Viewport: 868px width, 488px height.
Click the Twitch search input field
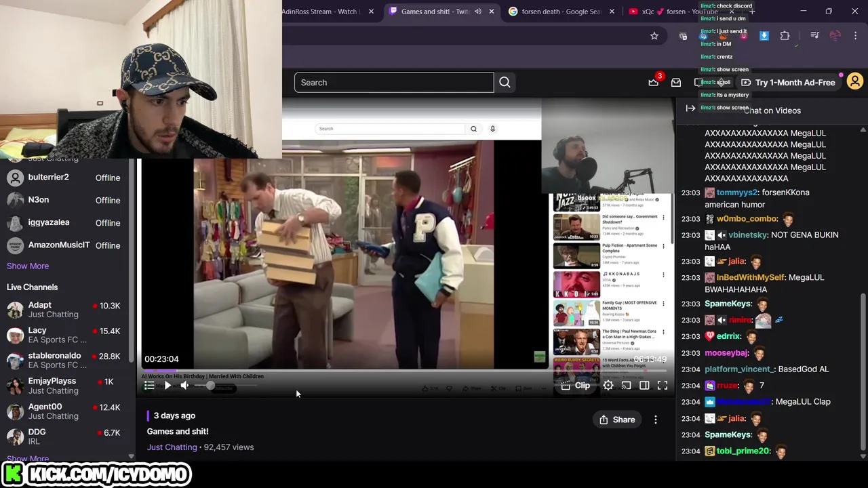tap(394, 83)
